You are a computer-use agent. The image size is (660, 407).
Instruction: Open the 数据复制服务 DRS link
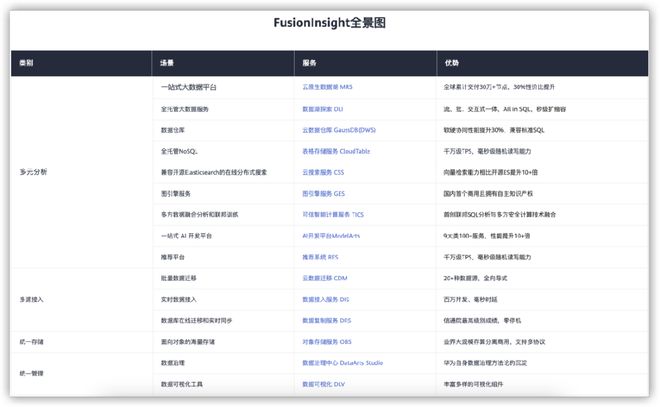[x=326, y=320]
